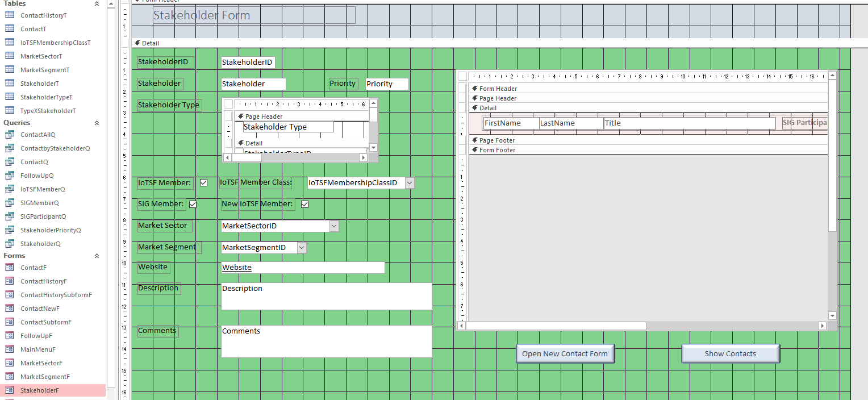The image size is (868, 400).
Task: Click the FollowUpQ query icon
Action: click(10, 175)
